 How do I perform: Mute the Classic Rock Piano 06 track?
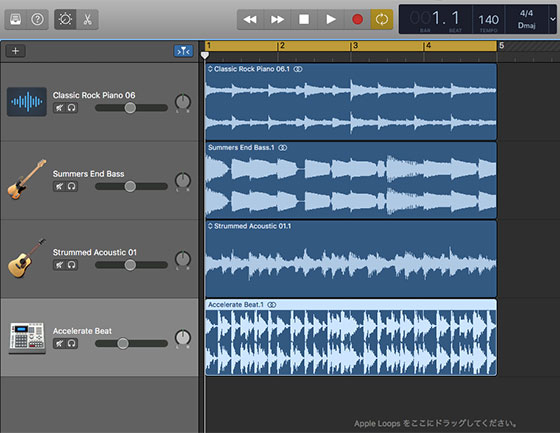point(59,108)
